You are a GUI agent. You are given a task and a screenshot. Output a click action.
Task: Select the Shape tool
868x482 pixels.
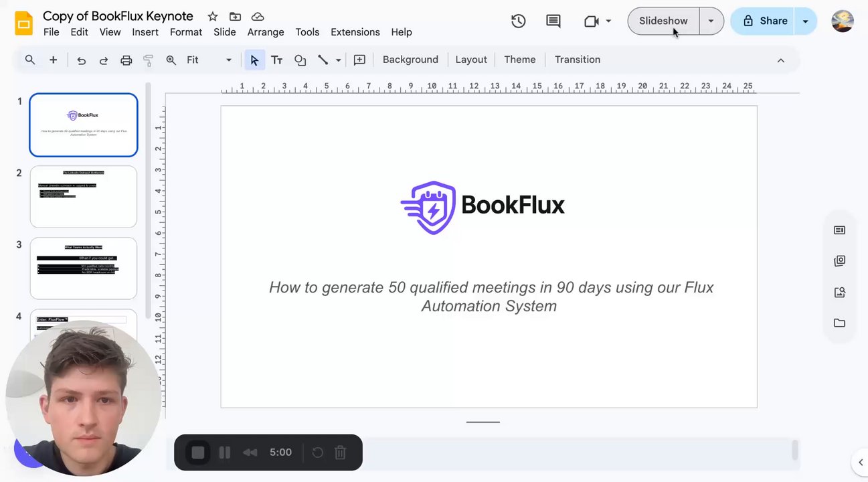[300, 60]
